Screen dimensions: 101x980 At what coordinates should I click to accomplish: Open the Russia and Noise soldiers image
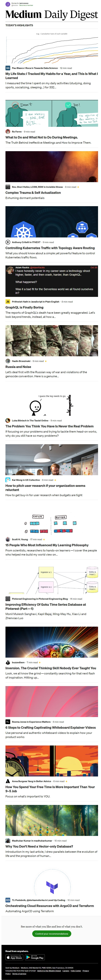click(x=51, y=341)
